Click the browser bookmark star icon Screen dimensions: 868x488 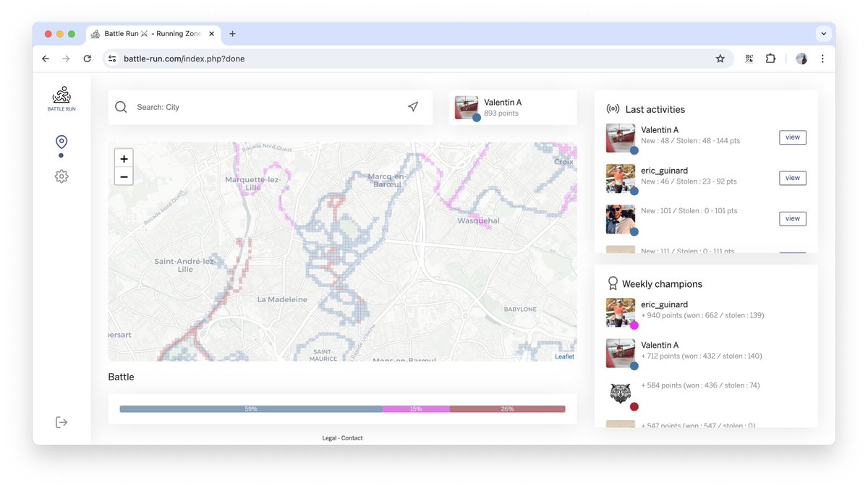[x=720, y=58]
